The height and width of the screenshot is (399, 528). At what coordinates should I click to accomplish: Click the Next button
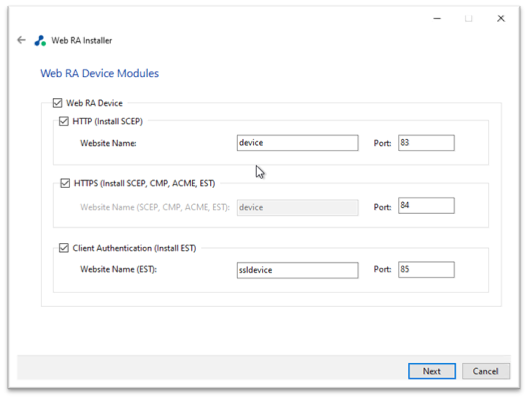click(x=432, y=371)
